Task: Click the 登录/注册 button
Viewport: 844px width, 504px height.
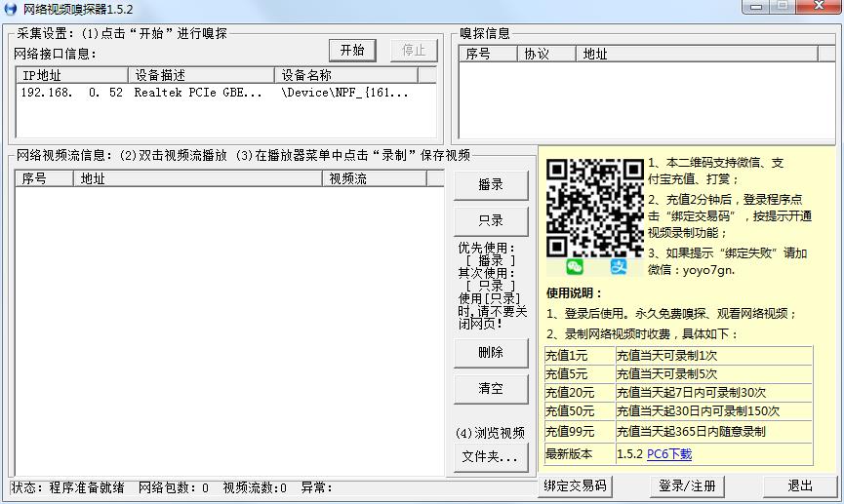Action: click(687, 486)
